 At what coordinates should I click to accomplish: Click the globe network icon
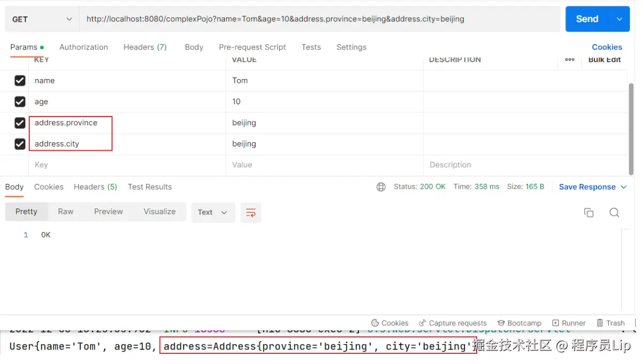point(381,187)
